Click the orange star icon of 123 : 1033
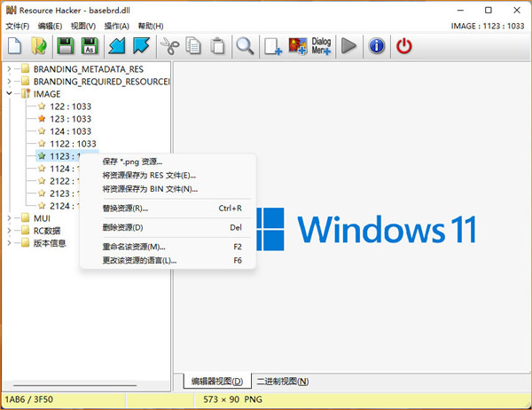This screenshot has width=532, height=410. [x=42, y=119]
